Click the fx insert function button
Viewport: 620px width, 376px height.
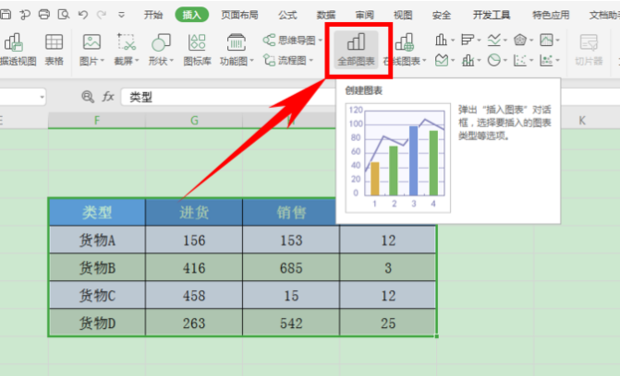click(108, 96)
